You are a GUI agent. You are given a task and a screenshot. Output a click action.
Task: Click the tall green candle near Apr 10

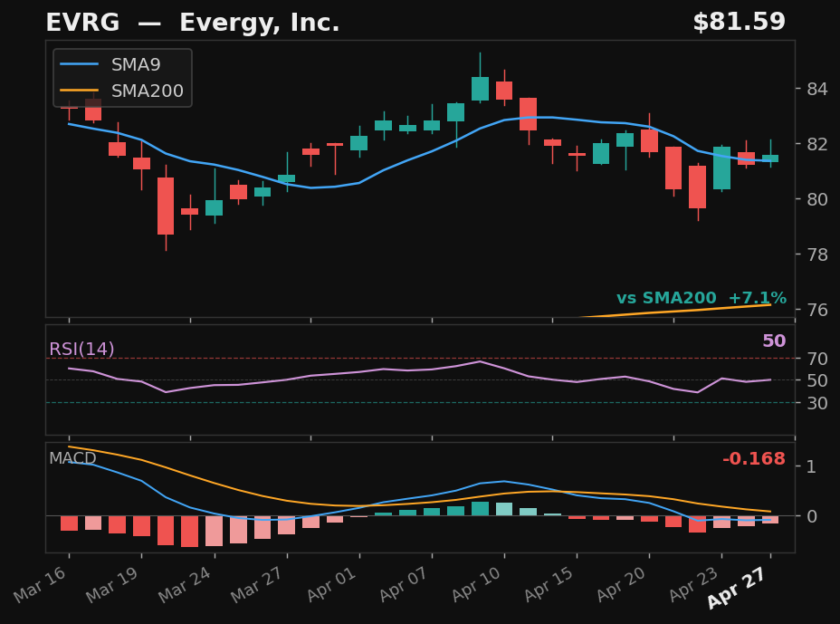pos(479,89)
